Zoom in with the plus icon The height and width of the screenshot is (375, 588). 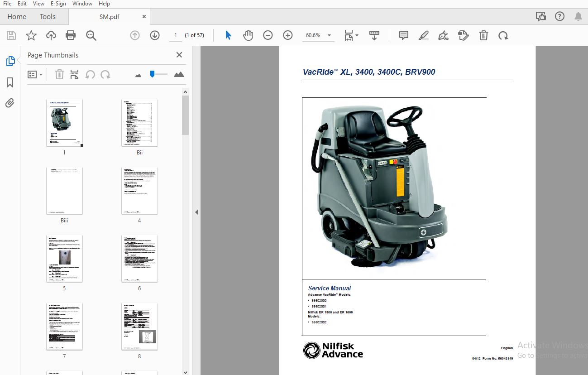click(288, 35)
